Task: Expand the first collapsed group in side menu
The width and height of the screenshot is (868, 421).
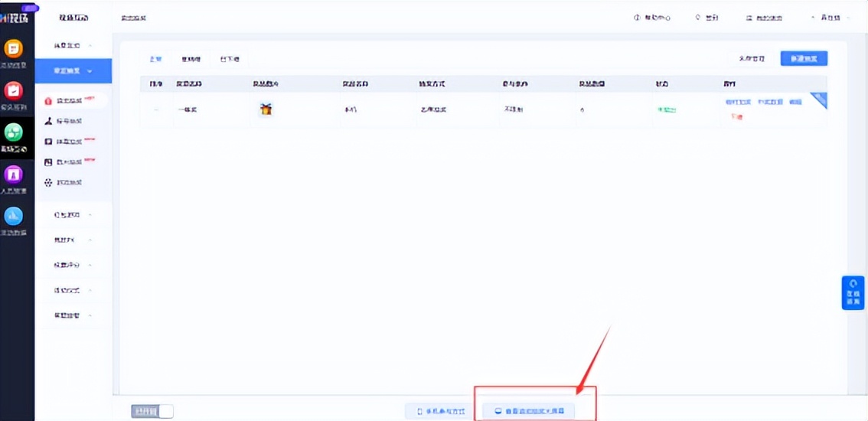Action: (x=73, y=46)
